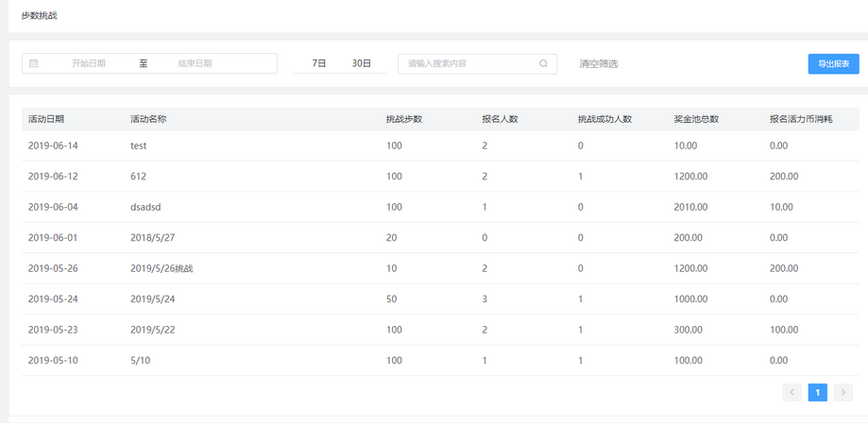Select the 30日 quick filter
Image resolution: width=868 pixels, height=426 pixels.
[x=361, y=63]
